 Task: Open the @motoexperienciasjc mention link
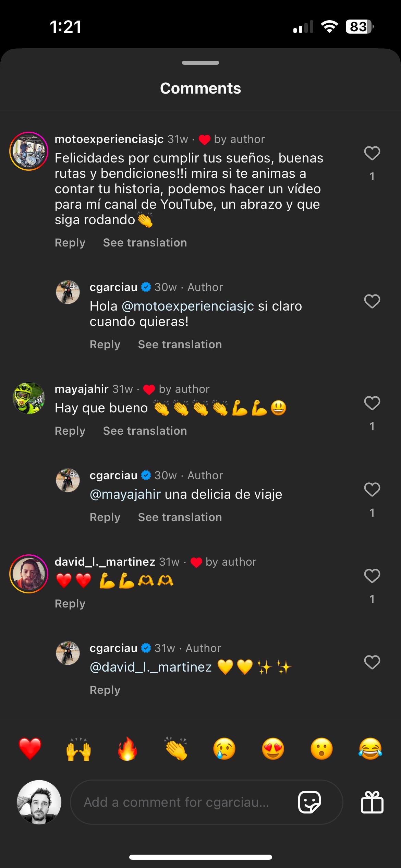point(188,306)
